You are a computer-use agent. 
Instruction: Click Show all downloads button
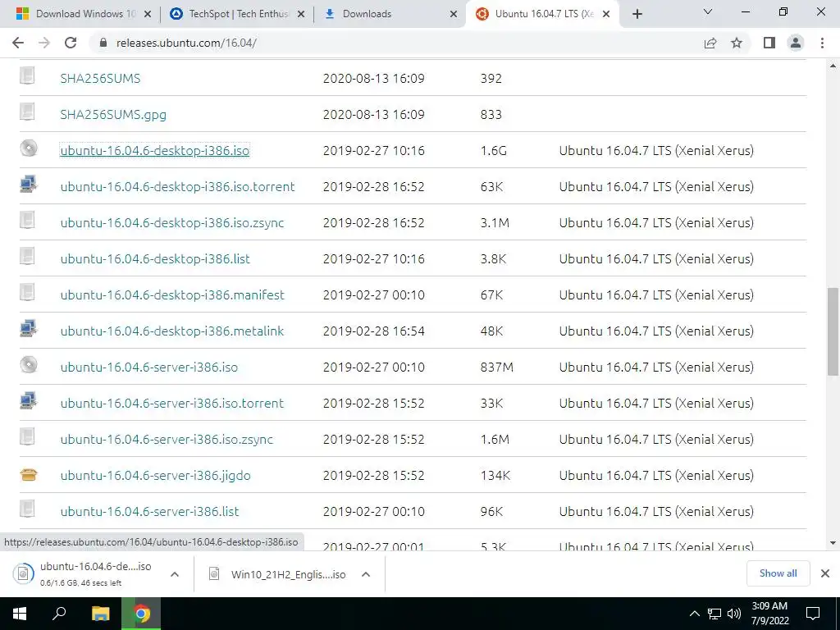pyautogui.click(x=778, y=573)
